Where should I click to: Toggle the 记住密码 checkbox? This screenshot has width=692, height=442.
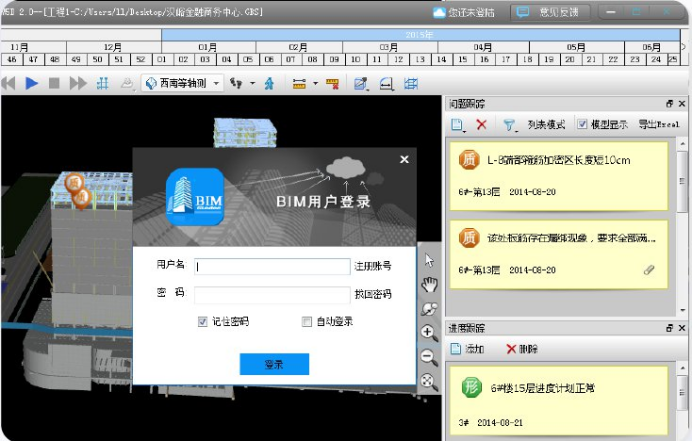(x=203, y=322)
